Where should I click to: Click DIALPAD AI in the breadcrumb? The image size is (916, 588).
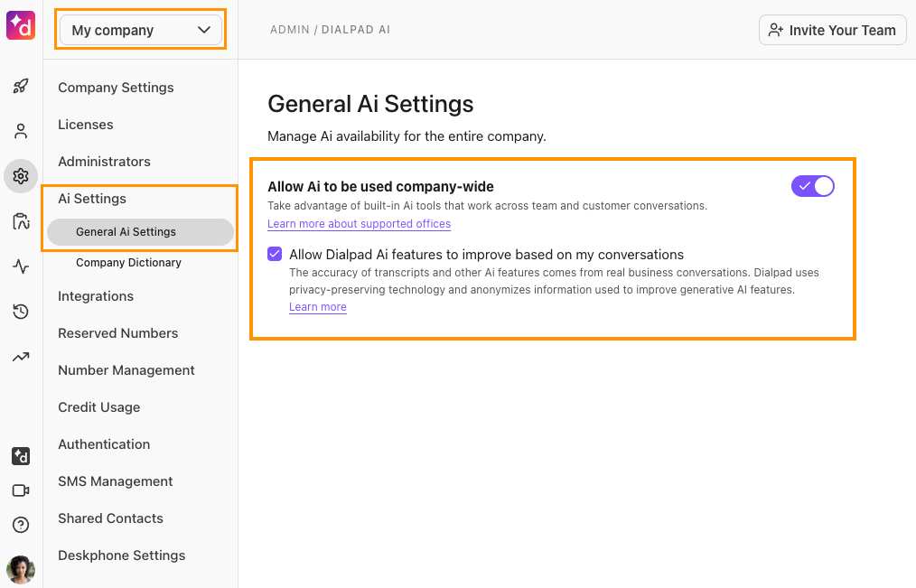356,30
